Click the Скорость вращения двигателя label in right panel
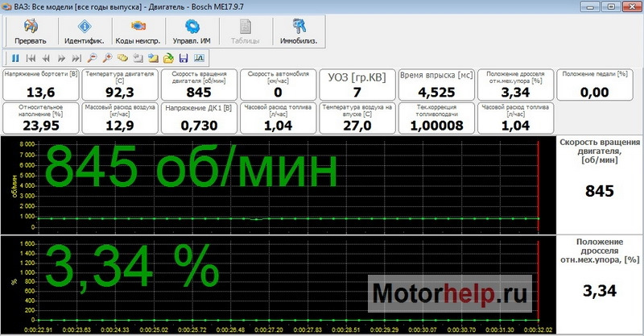This screenshot has width=644, height=336. (600, 151)
